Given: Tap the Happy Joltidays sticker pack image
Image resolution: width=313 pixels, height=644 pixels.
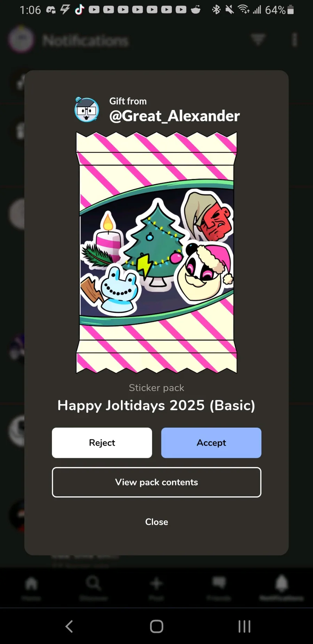Looking at the screenshot, I should [x=156, y=252].
